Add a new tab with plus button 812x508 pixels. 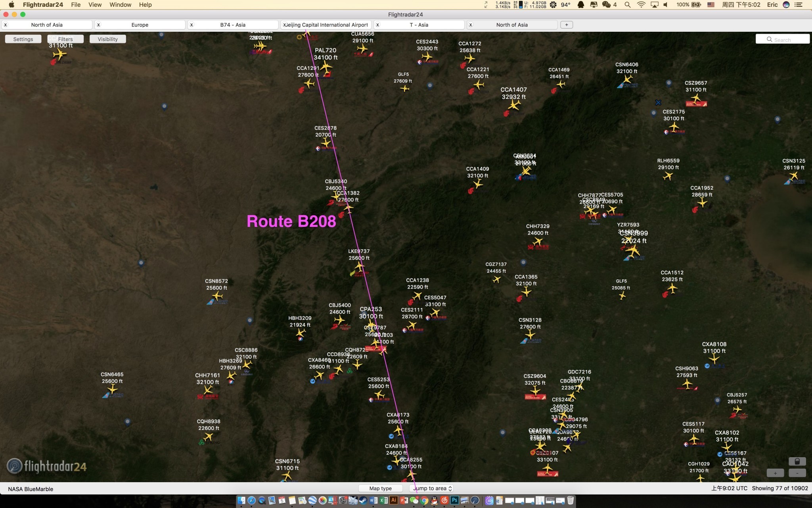pyautogui.click(x=567, y=25)
